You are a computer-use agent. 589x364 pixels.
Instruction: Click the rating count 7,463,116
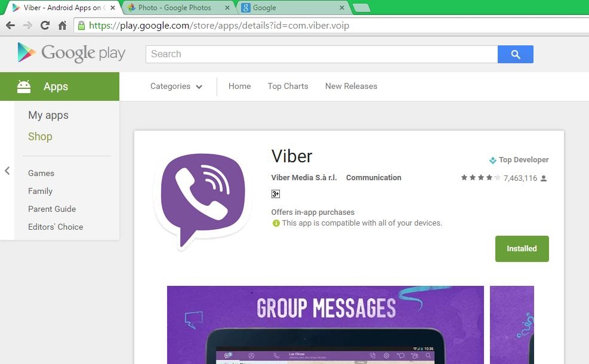[520, 178]
